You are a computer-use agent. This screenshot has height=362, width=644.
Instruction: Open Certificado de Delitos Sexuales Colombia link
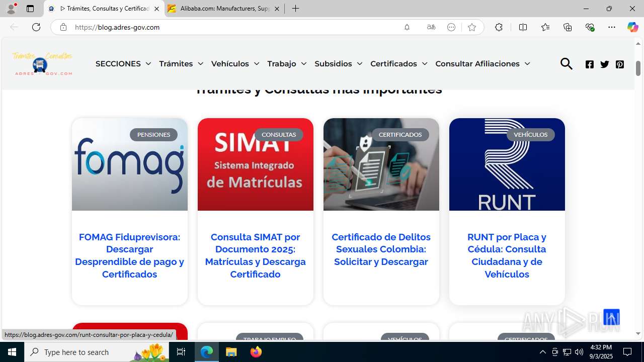(381, 249)
